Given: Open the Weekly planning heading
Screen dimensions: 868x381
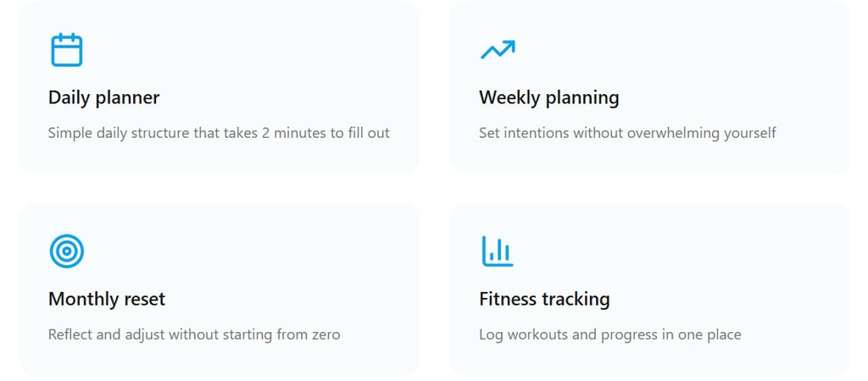Looking at the screenshot, I should click(549, 98).
